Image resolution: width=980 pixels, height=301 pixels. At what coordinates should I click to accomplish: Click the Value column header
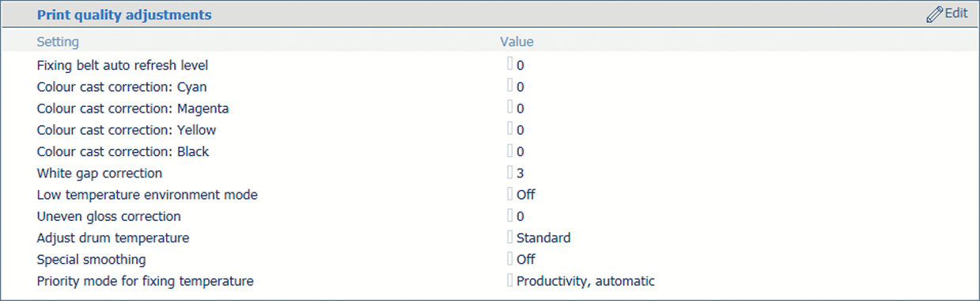[516, 41]
